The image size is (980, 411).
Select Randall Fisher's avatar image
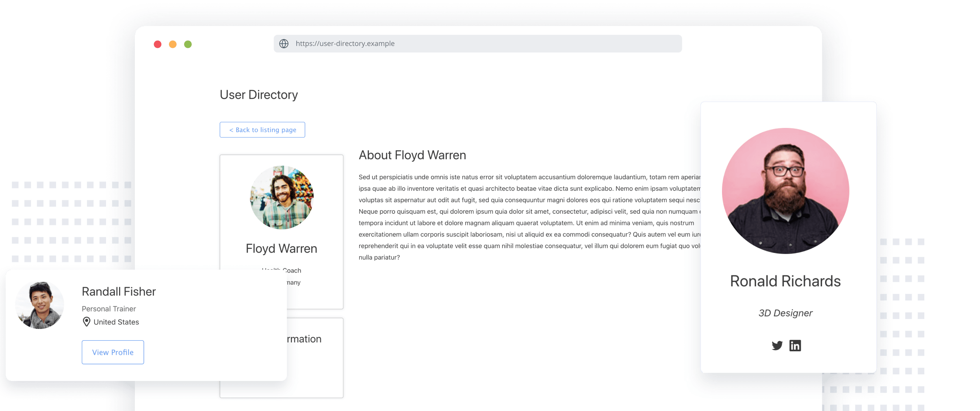coord(39,305)
